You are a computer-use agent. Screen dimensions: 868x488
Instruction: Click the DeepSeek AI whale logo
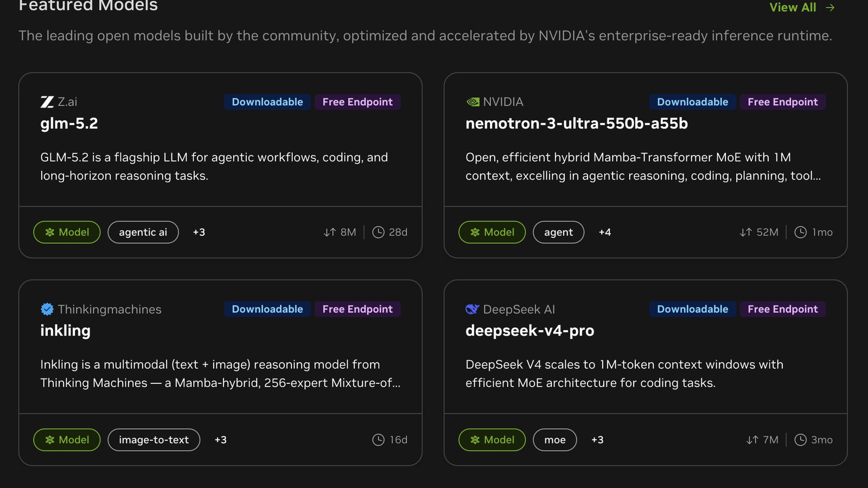pos(473,309)
